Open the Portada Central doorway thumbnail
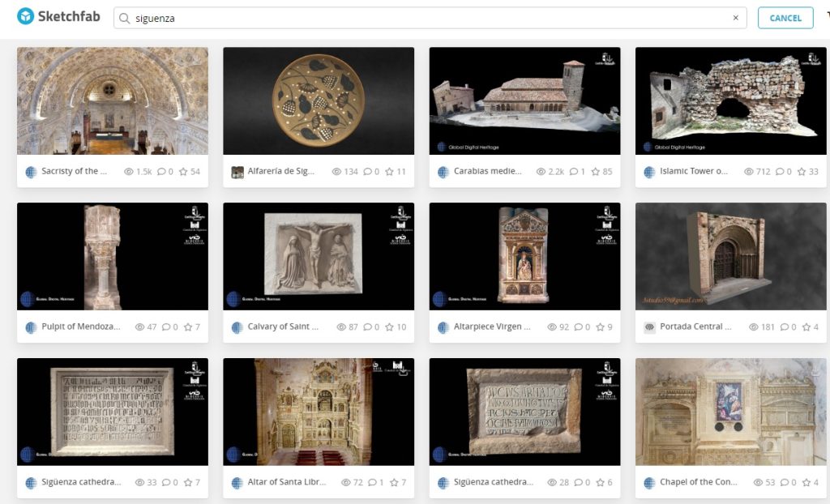Screen dimensions: 830x504 tap(730, 256)
